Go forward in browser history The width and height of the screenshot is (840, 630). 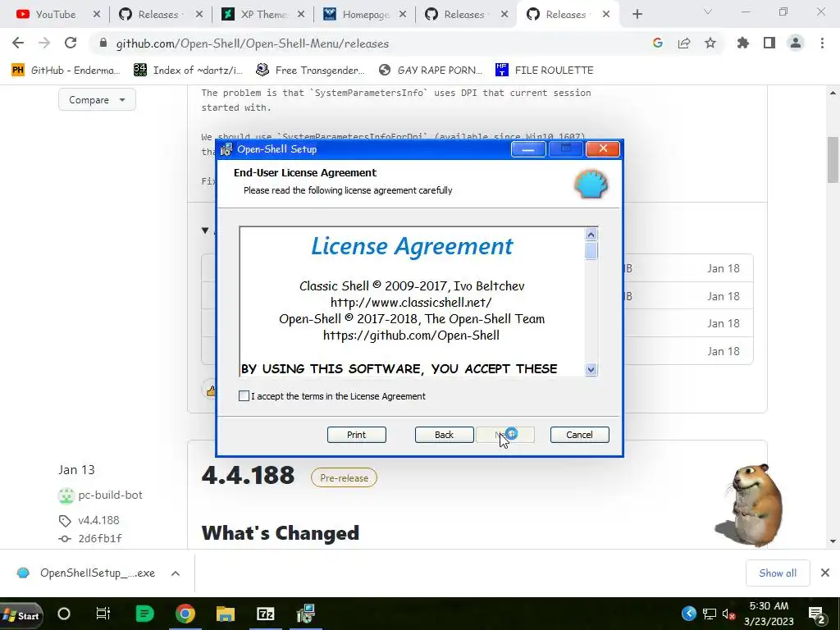[44, 43]
